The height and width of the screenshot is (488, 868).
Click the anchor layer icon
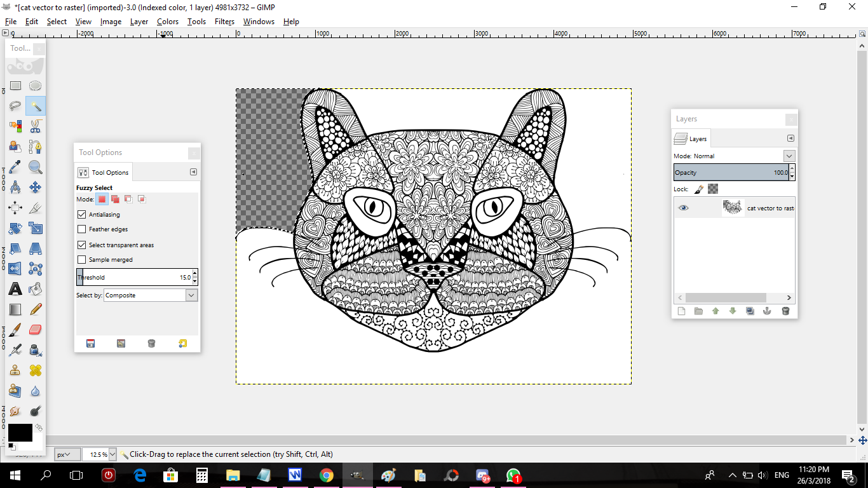[x=767, y=311]
